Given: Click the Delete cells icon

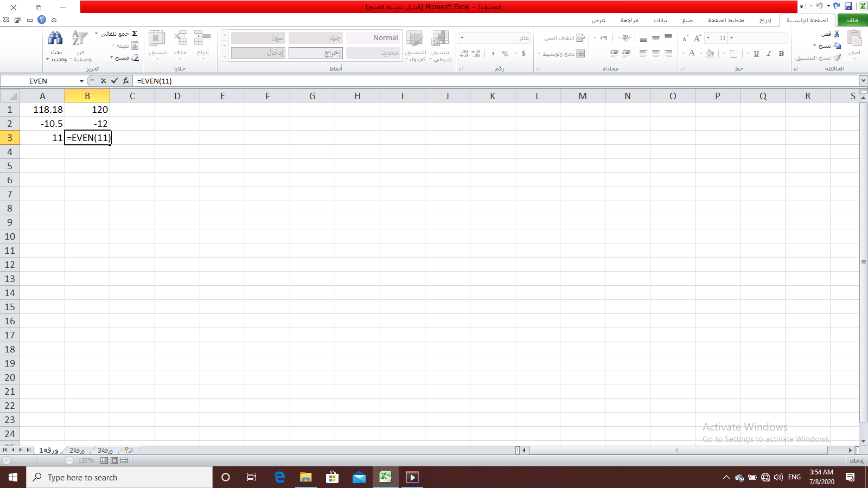Looking at the screenshot, I should [180, 38].
